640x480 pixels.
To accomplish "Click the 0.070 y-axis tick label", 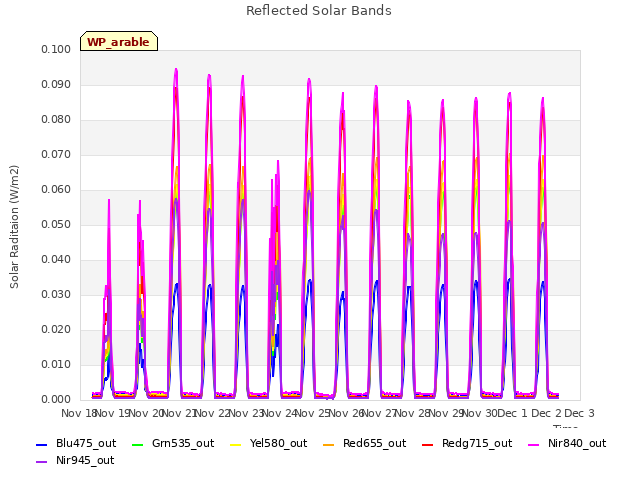I will click(56, 155).
